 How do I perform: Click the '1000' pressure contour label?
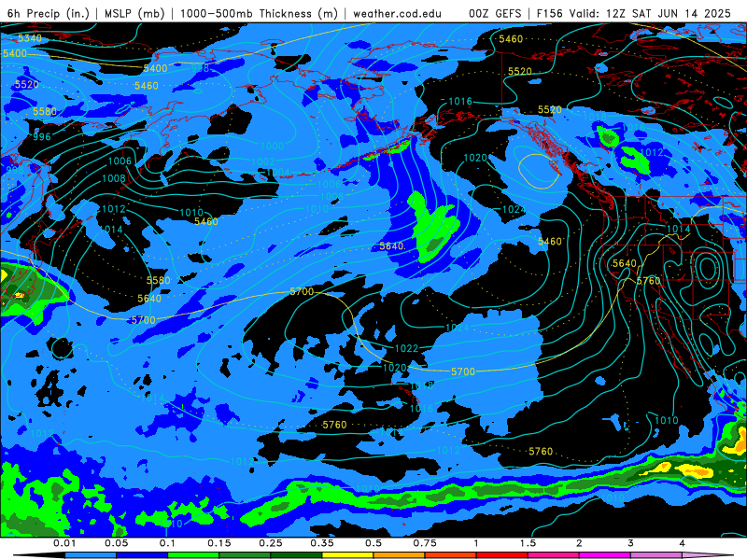pos(272,146)
